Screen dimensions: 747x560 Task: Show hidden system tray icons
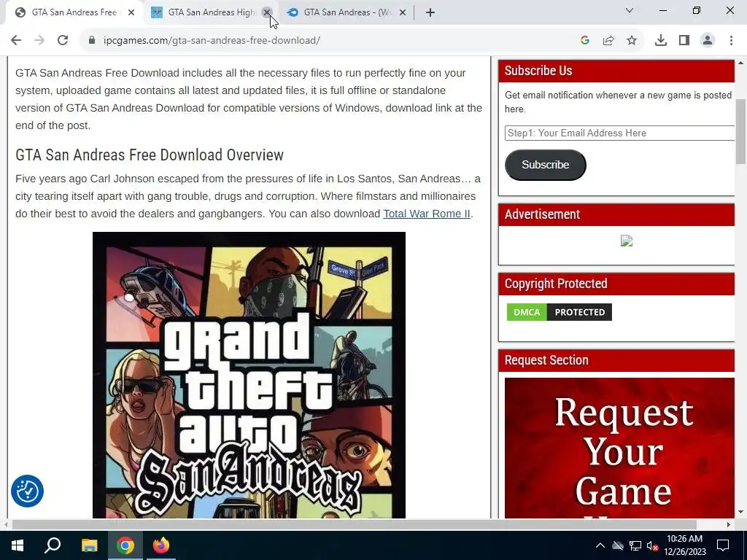600,545
